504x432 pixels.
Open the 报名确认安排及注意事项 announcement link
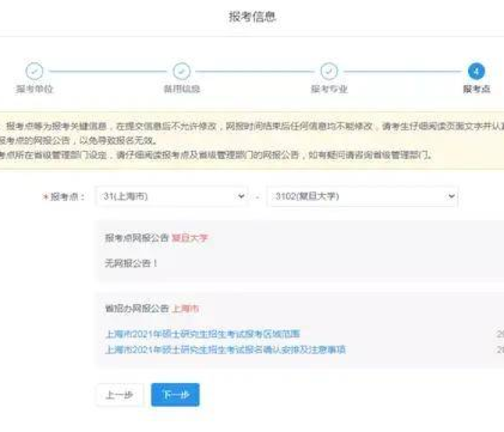(225, 349)
